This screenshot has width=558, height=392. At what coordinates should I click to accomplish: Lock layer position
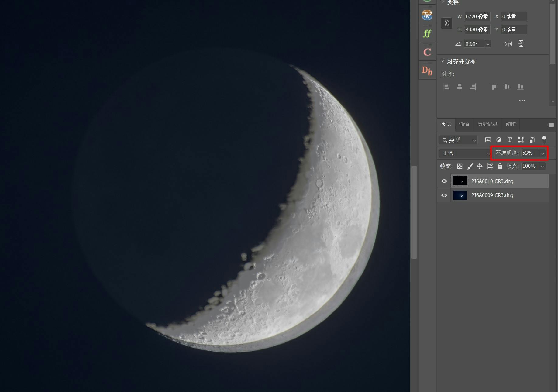click(x=480, y=166)
